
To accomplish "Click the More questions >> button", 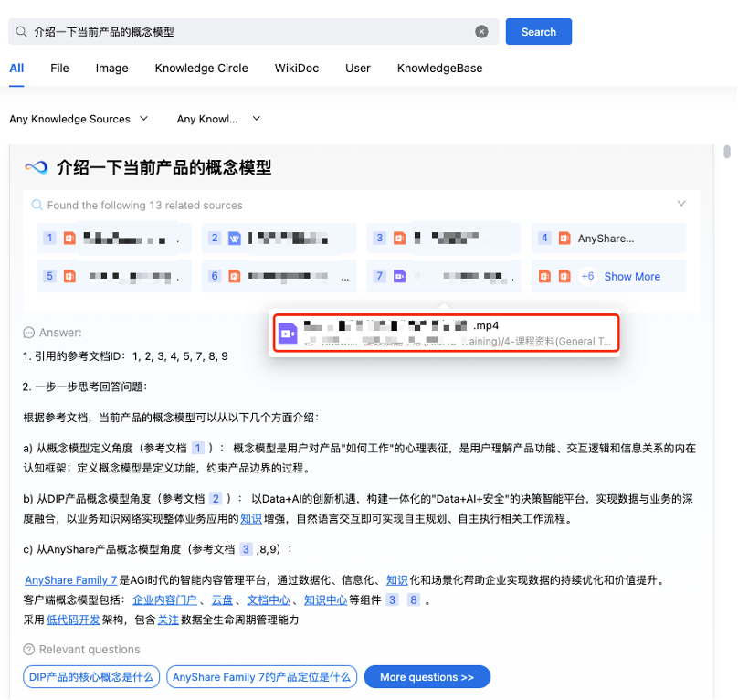I will tap(427, 677).
